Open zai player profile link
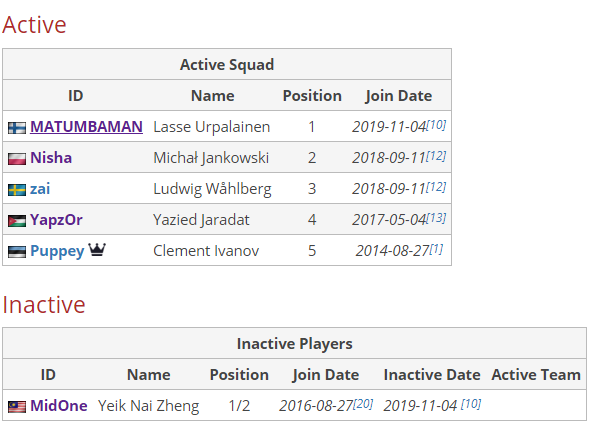 (40, 188)
